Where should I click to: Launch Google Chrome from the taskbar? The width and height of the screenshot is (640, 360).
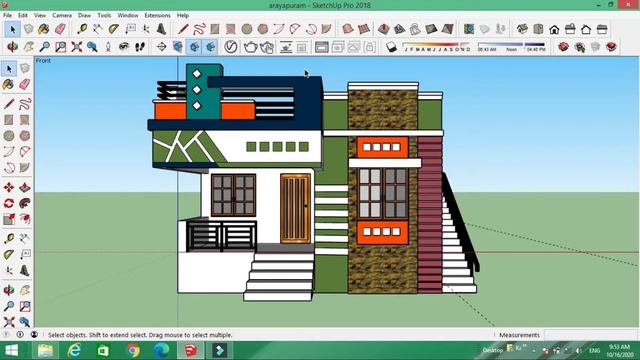(133, 351)
